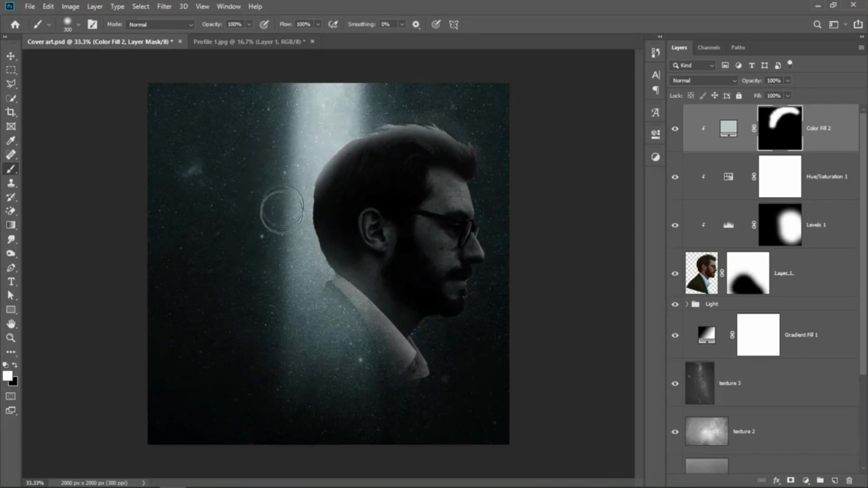The height and width of the screenshot is (488, 868).
Task: Select the Clone Stamp tool
Action: point(11,183)
